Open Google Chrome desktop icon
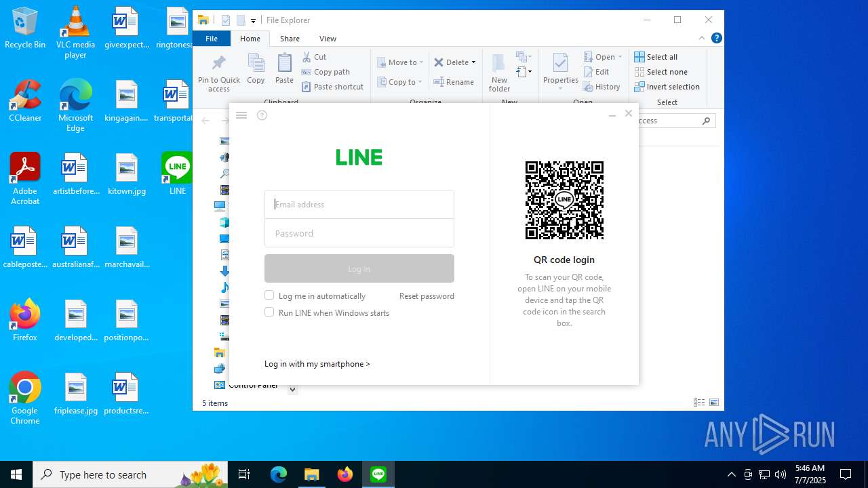 point(25,399)
